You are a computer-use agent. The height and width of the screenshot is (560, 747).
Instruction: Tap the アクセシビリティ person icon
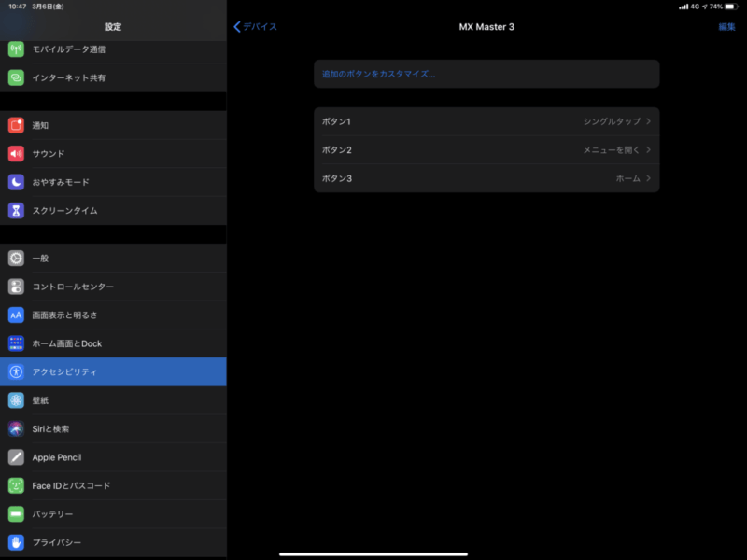click(x=16, y=371)
